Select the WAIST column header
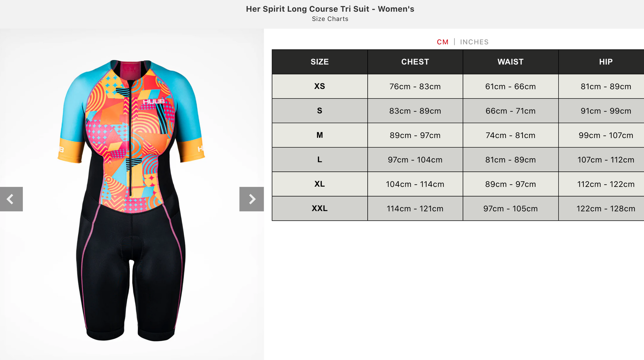The height and width of the screenshot is (360, 644). 510,62
